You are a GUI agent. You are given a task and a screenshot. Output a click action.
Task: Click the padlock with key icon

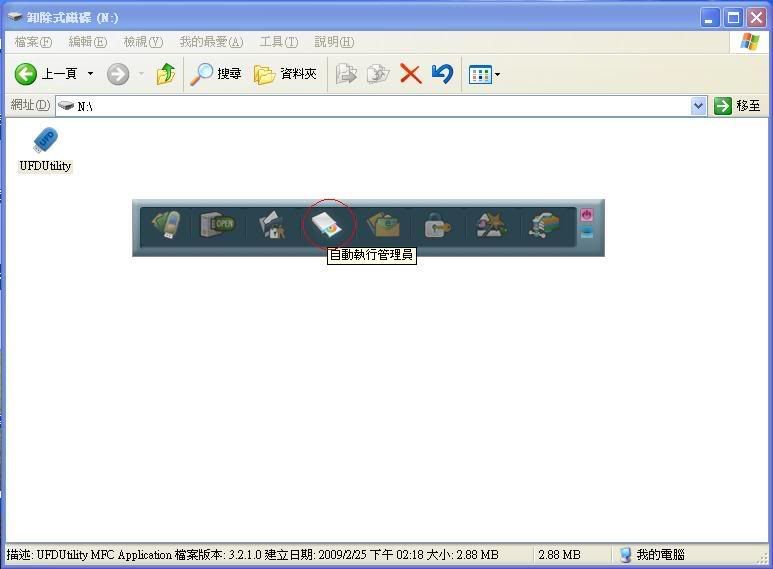pos(436,226)
